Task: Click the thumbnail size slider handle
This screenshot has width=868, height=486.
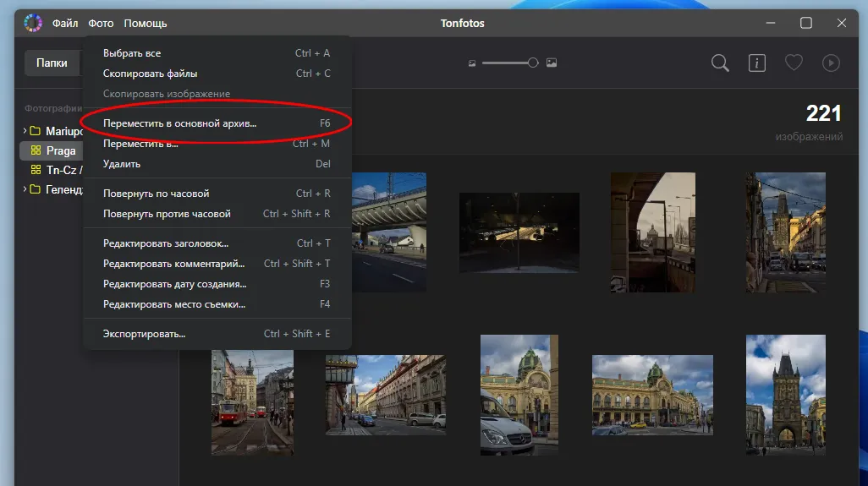Action: pyautogui.click(x=533, y=63)
